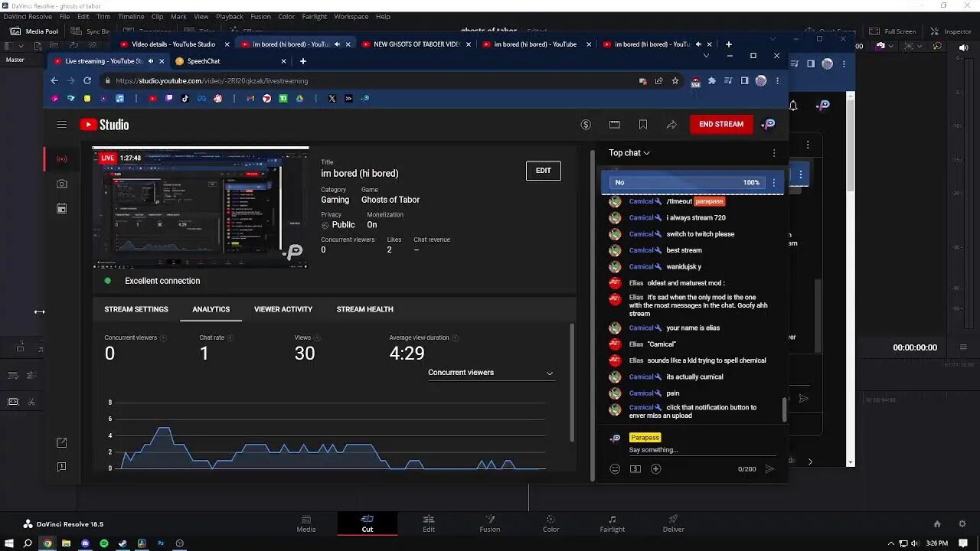Select the Stream (live) icon in left sidebar
Screen dimensions: 980x551
click(x=62, y=159)
